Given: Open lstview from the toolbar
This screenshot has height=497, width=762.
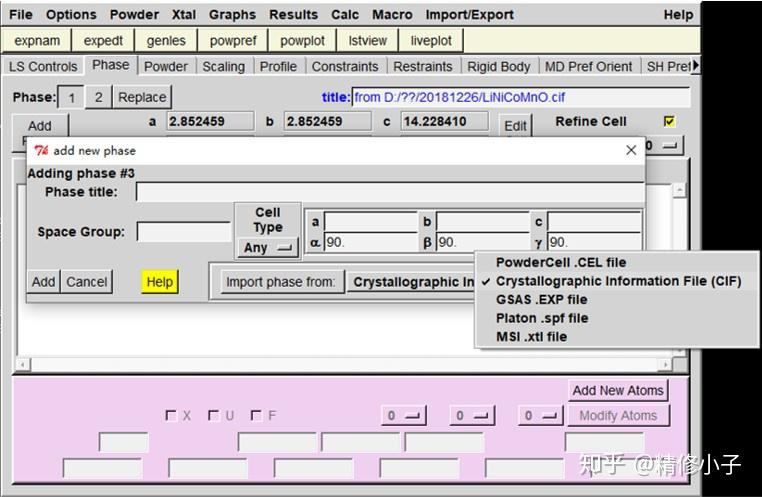Looking at the screenshot, I should (x=367, y=40).
